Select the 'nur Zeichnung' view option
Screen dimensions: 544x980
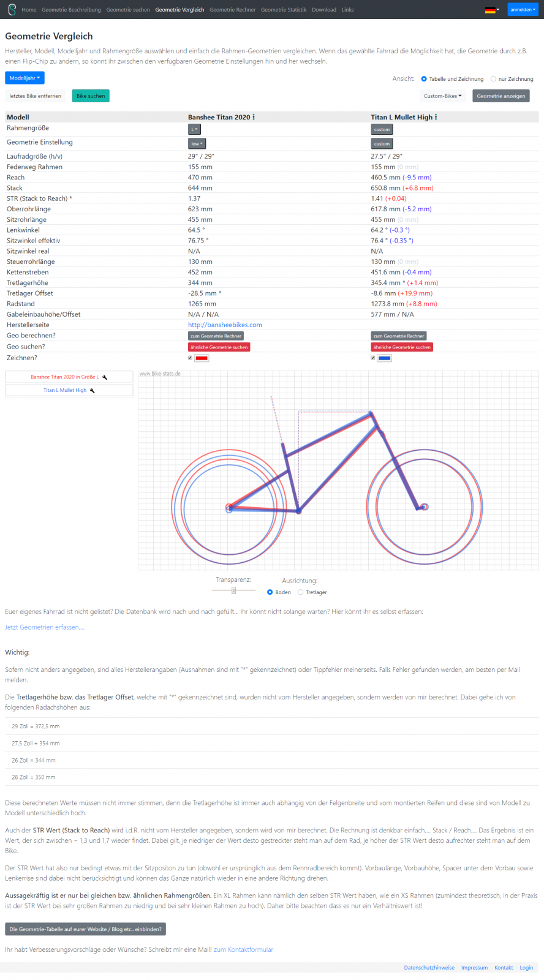pos(493,79)
